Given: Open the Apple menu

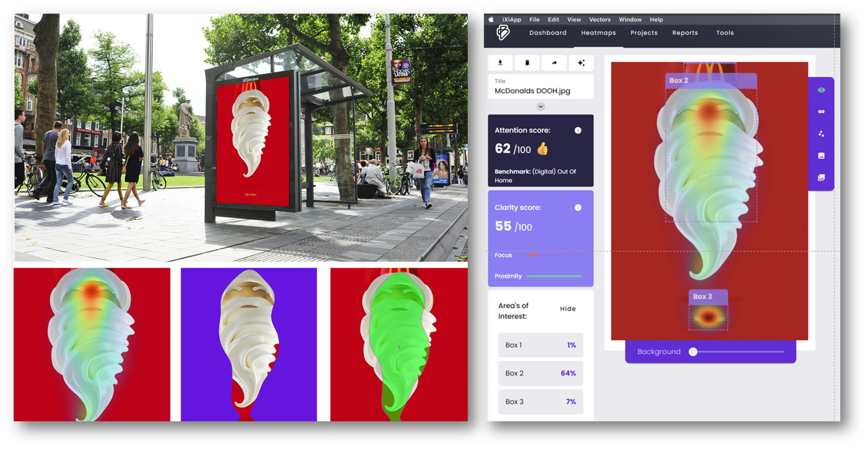Looking at the screenshot, I should [x=491, y=20].
